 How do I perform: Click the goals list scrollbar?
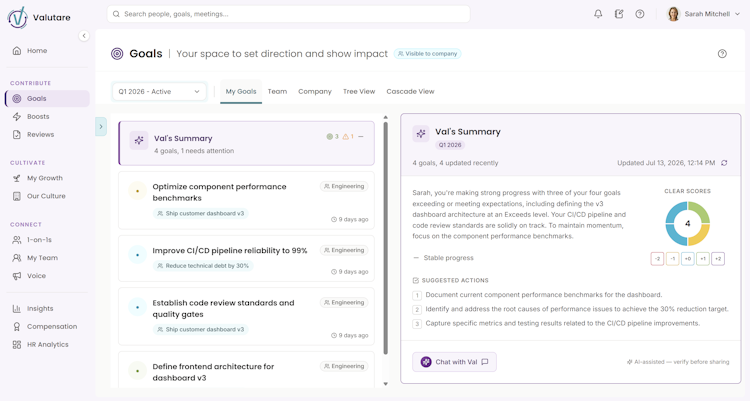coord(386,238)
